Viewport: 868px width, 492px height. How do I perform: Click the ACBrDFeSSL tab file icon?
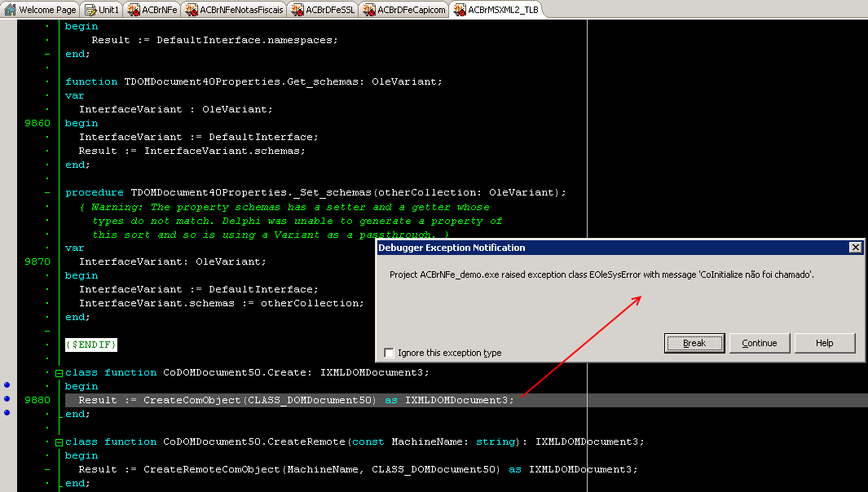click(x=297, y=10)
